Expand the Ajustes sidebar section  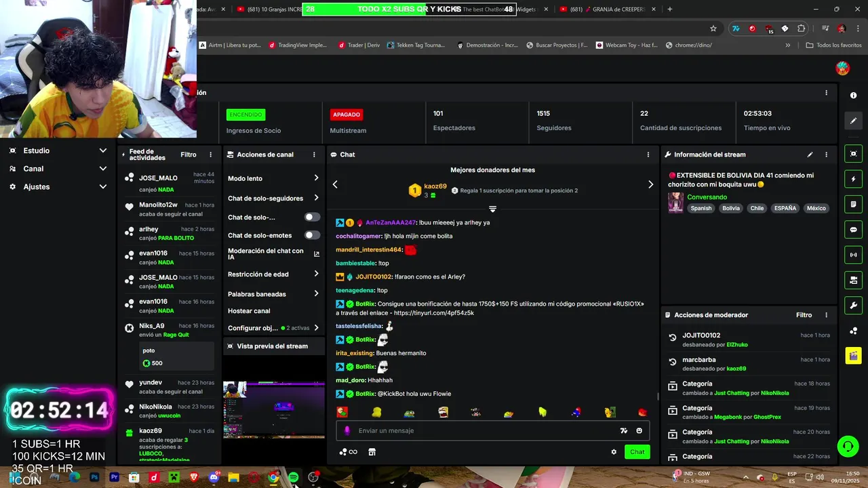(x=58, y=186)
